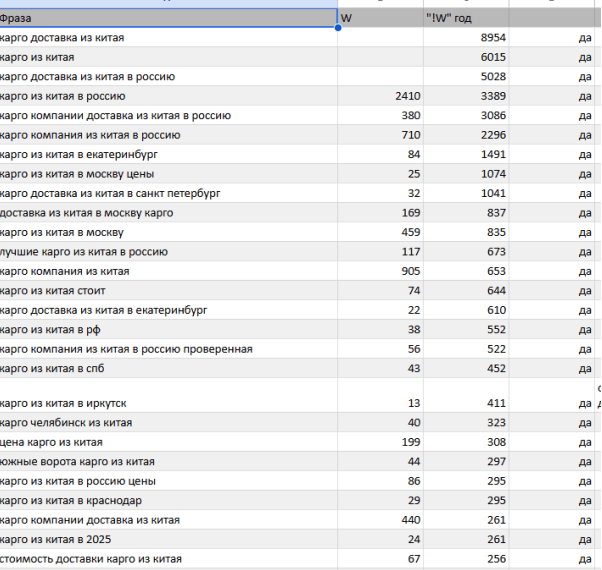Select cell 'карго из китая в 2025'
The image size is (602, 570).
[x=169, y=539]
